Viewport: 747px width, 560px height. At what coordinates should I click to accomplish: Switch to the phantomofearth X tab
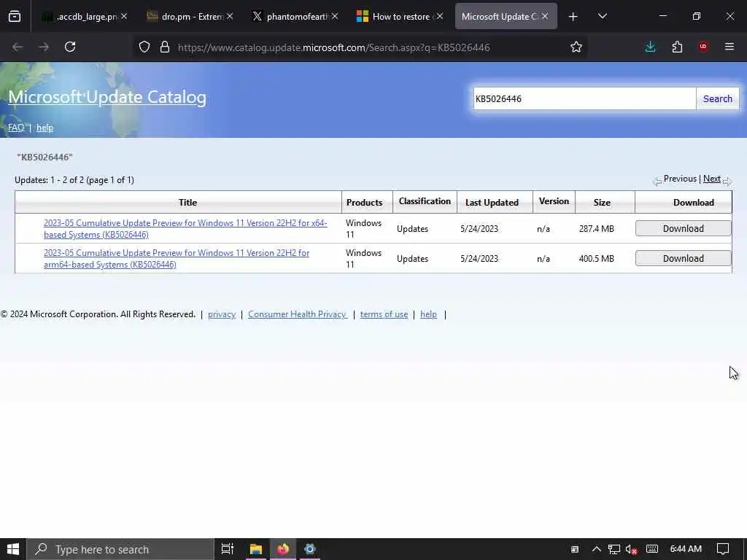tap(290, 17)
